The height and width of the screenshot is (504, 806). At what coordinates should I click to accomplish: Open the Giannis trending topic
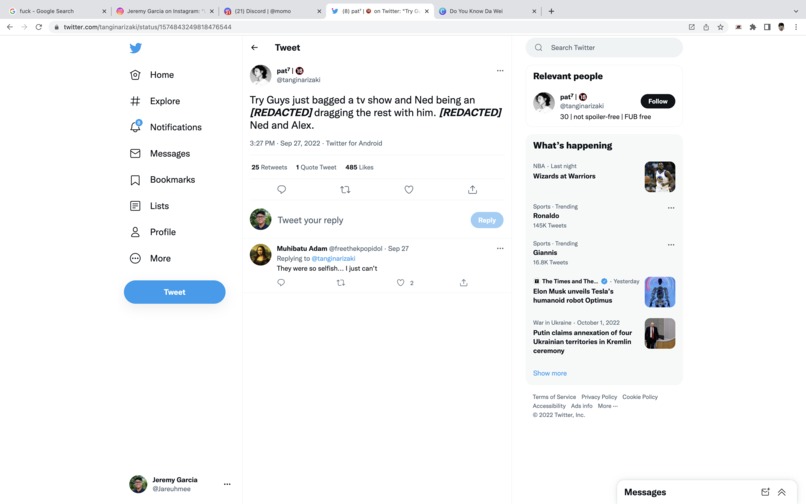tap(545, 253)
